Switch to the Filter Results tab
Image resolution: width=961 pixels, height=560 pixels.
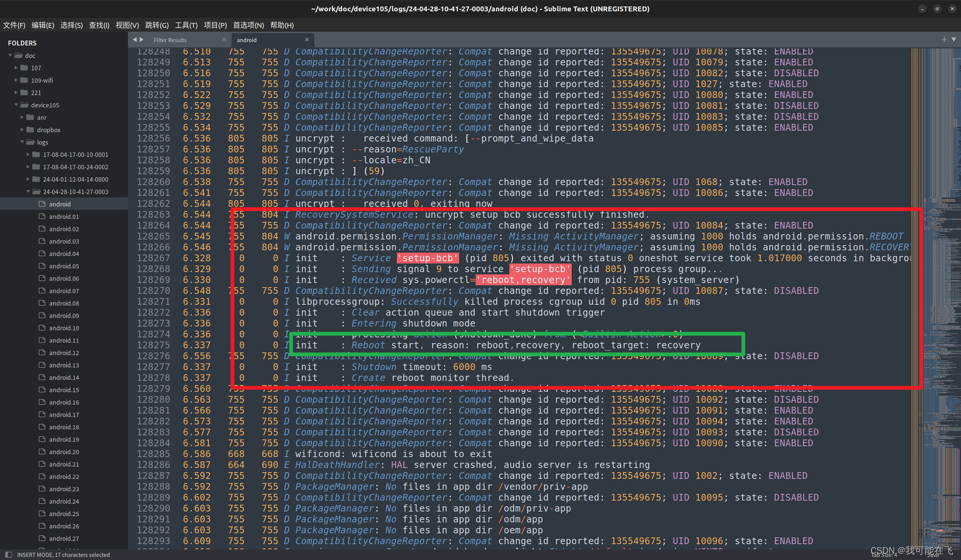[170, 40]
